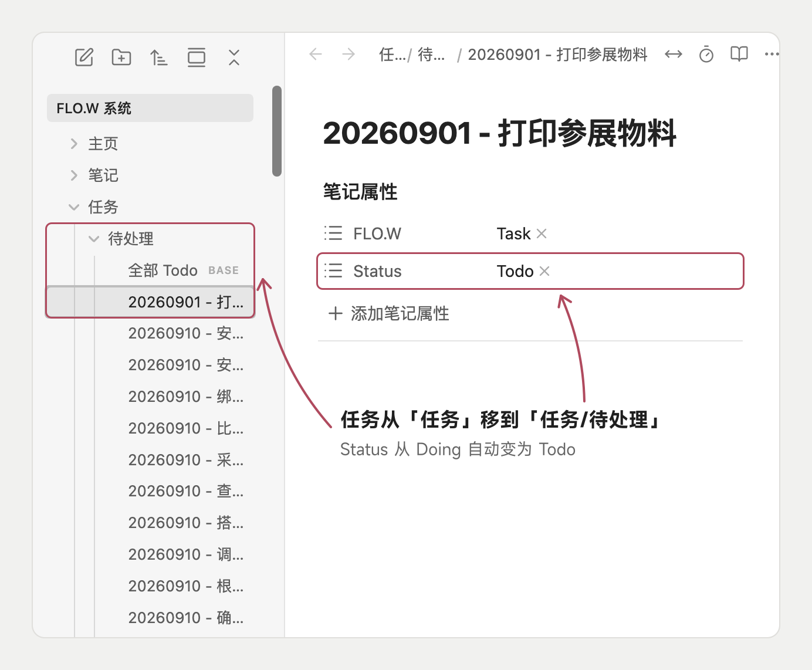Toggle auto-reveal current file icon
This screenshot has width=812, height=670.
pyautogui.click(x=197, y=57)
